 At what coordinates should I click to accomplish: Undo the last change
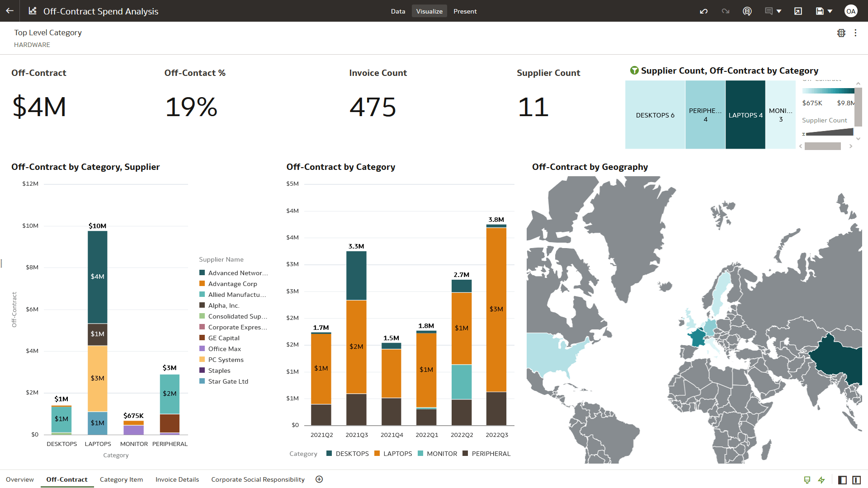[704, 11]
